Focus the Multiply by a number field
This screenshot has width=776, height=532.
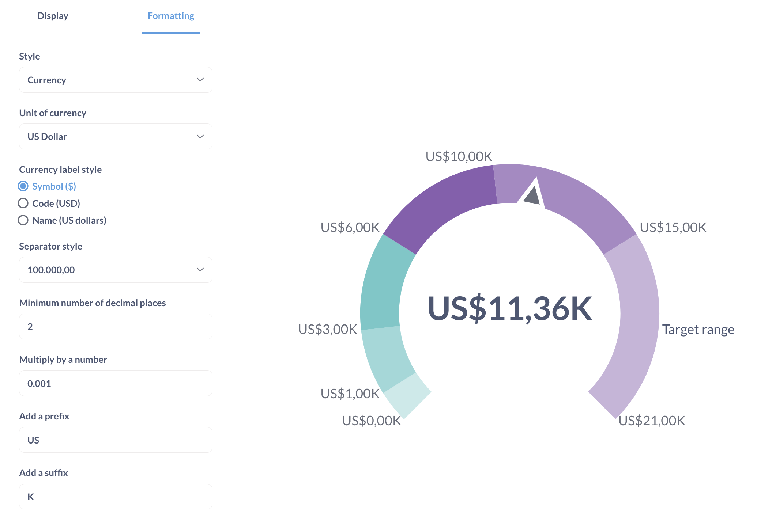pyautogui.click(x=116, y=383)
